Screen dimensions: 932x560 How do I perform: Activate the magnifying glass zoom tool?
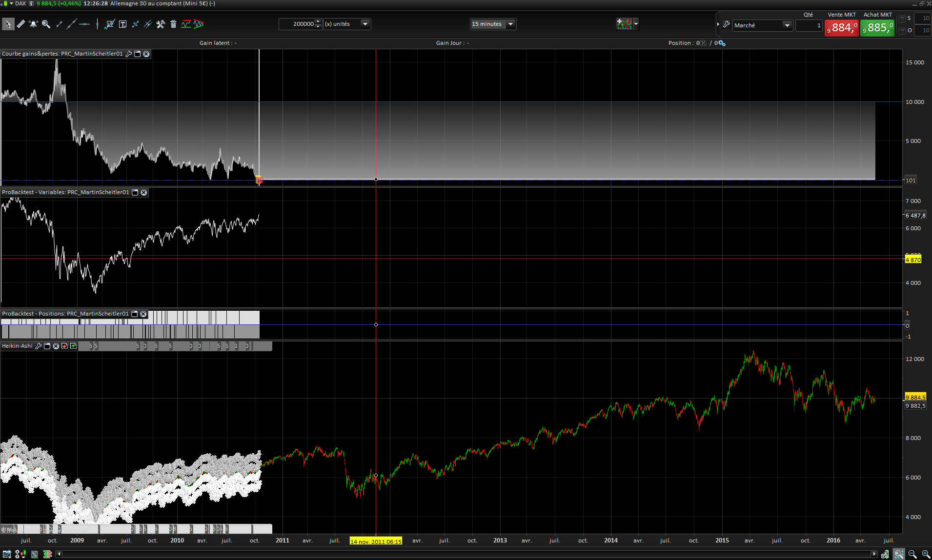click(46, 24)
